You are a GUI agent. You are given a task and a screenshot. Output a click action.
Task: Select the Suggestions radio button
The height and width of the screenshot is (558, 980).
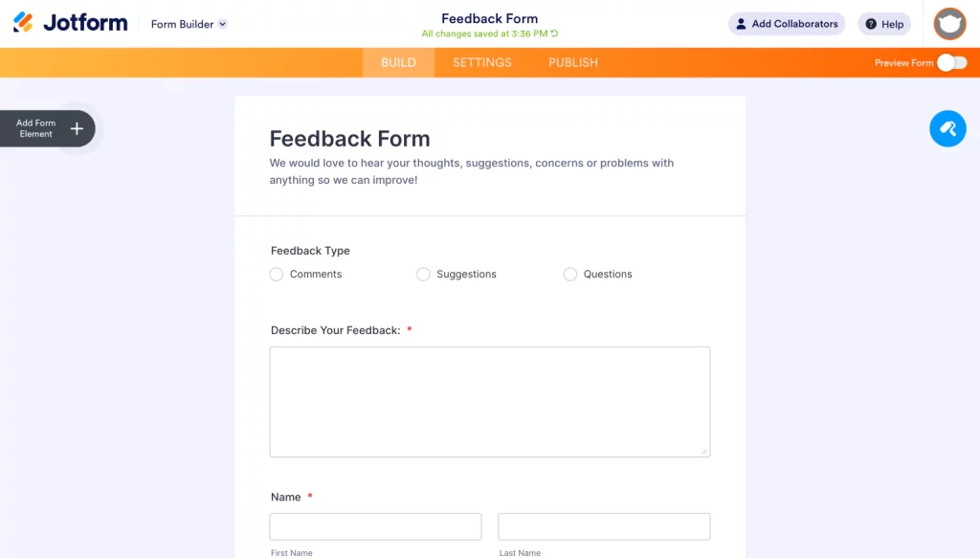click(423, 274)
